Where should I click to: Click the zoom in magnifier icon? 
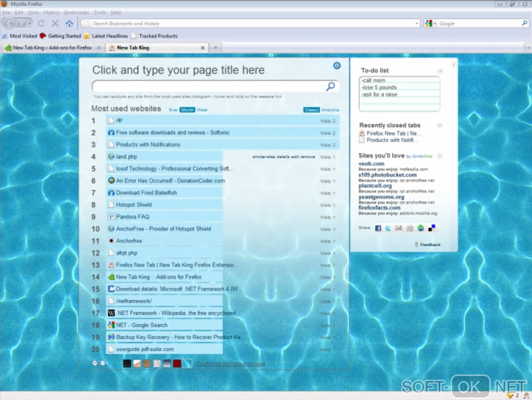(95, 363)
